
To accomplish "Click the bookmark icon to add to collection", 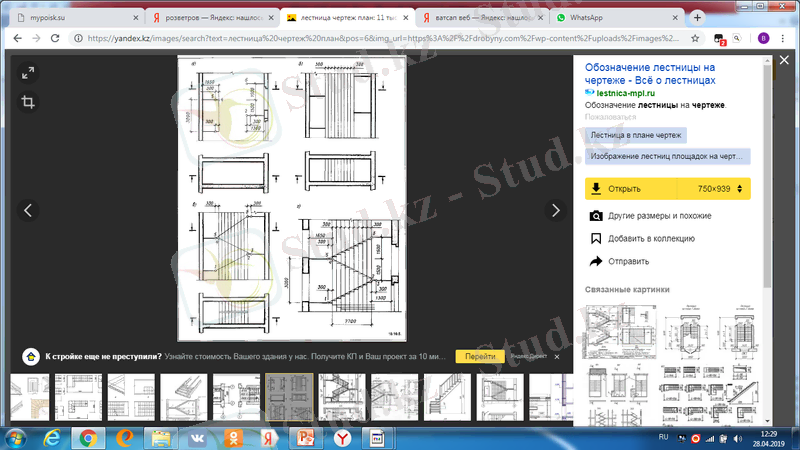I will 596,239.
